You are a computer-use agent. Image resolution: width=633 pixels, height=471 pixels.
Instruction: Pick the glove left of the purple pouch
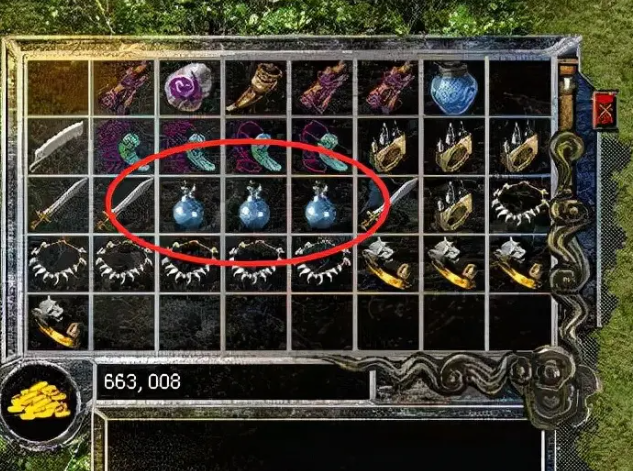tap(124, 87)
